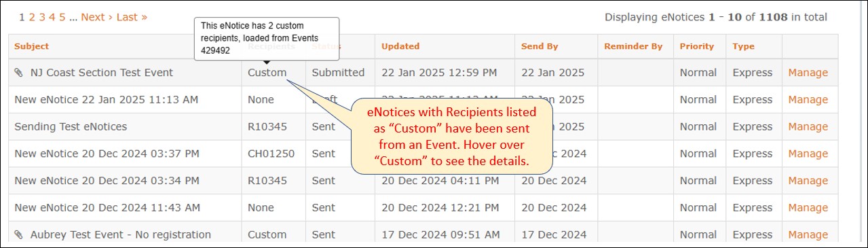Sort by Updated column header

[400, 46]
